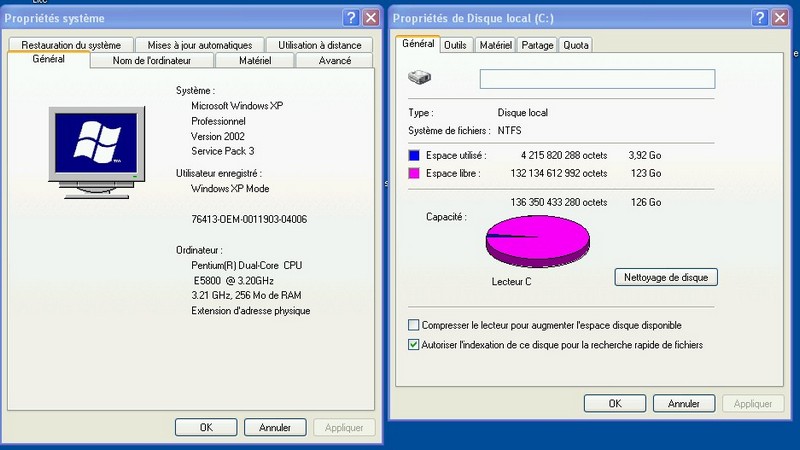Viewport: 800px width, 450px height.
Task: Click the text 'Service Pack 3'
Action: pyautogui.click(x=222, y=151)
